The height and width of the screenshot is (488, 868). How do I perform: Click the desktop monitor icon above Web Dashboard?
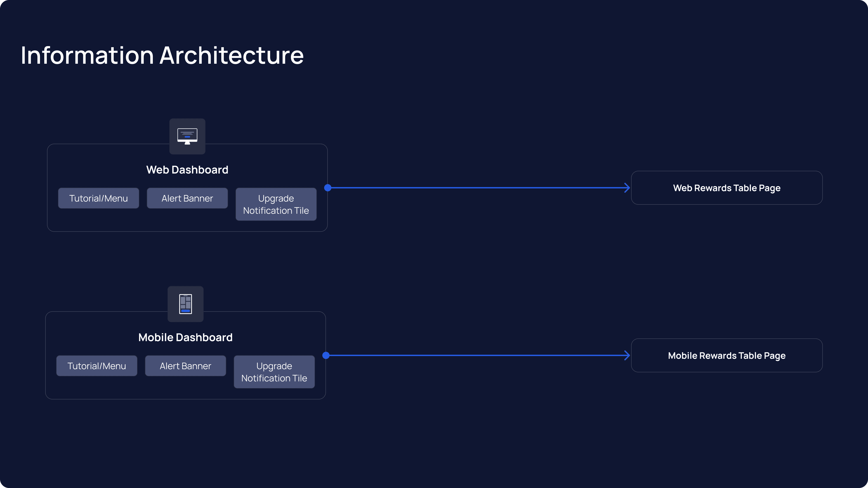pyautogui.click(x=187, y=136)
